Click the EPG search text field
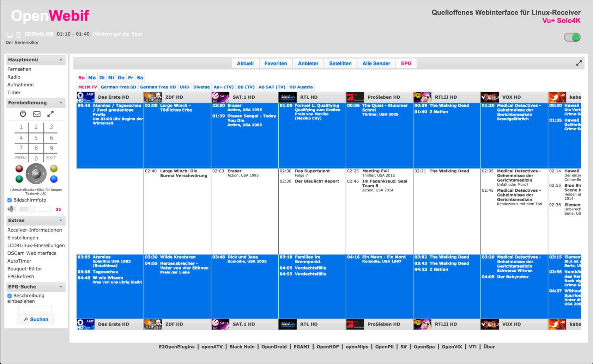This screenshot has height=364, width=593. click(35, 309)
